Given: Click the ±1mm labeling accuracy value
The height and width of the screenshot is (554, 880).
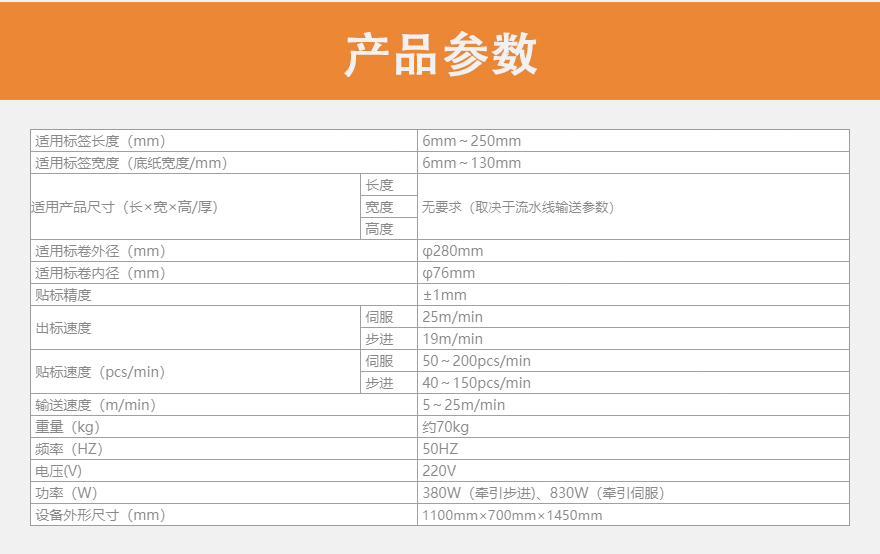Looking at the screenshot, I should coord(445,295).
